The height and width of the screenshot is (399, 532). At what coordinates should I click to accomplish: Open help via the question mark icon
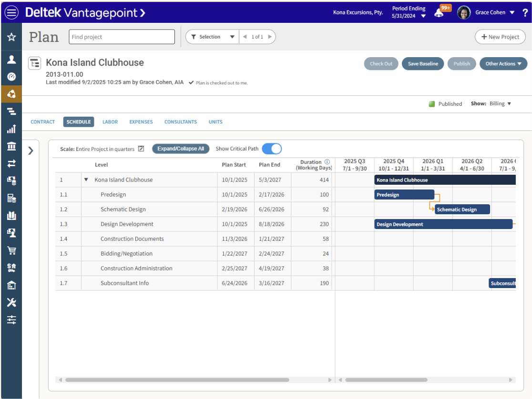524,12
